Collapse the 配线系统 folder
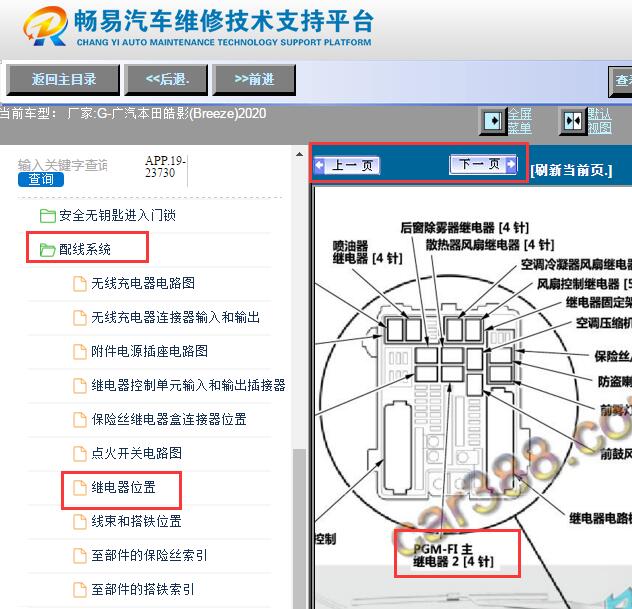 [x=85, y=249]
